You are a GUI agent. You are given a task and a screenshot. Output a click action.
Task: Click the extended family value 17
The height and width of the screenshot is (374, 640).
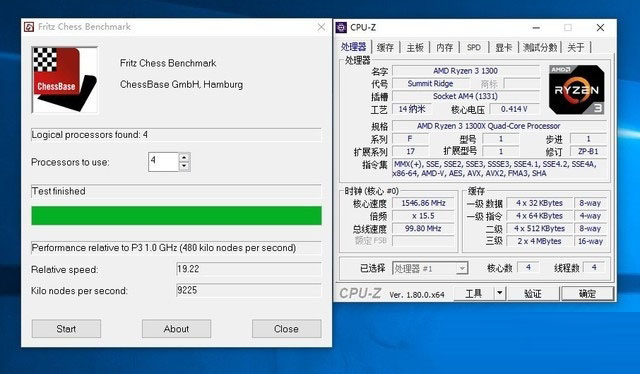[x=410, y=151]
